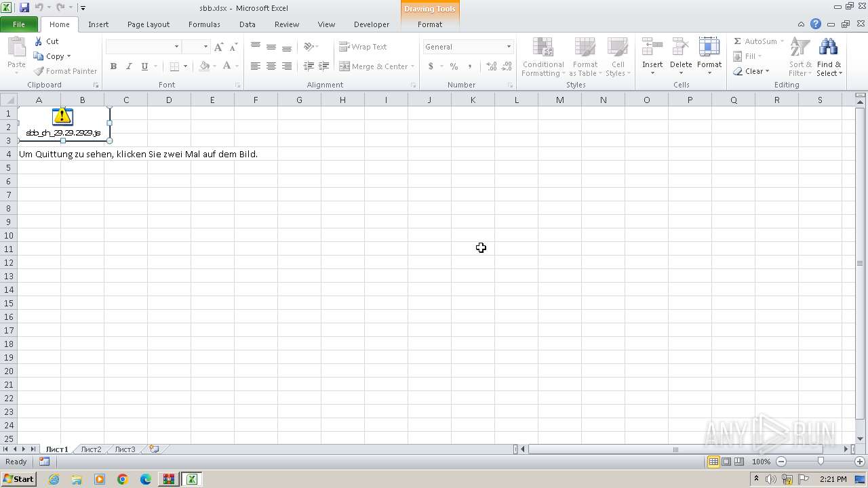The image size is (868, 488).
Task: Open the Font name combo box
Action: tap(143, 47)
